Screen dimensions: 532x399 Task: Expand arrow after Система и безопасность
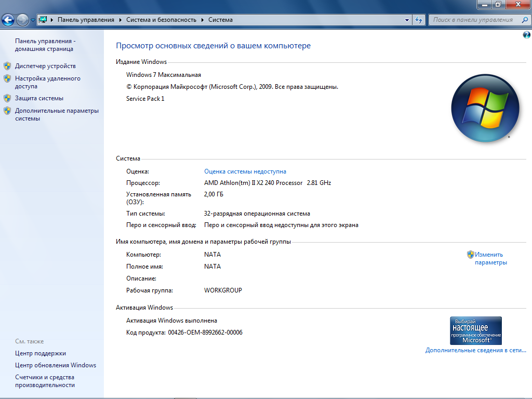[203, 20]
